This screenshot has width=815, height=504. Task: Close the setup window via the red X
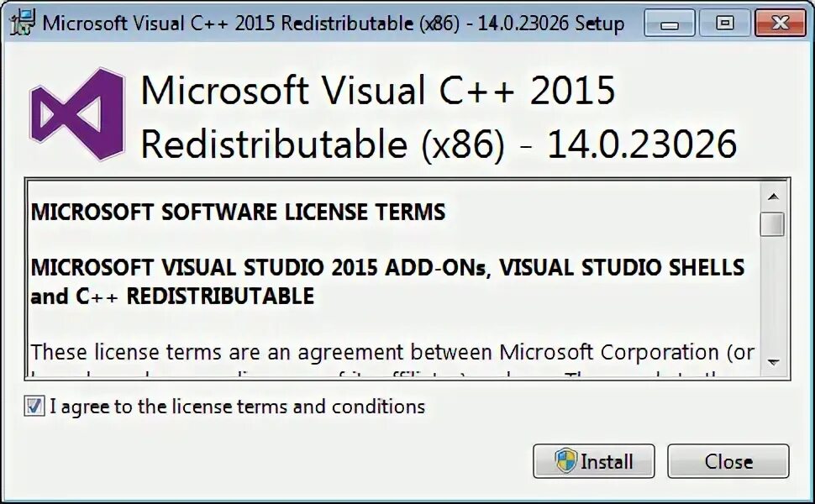click(780, 24)
